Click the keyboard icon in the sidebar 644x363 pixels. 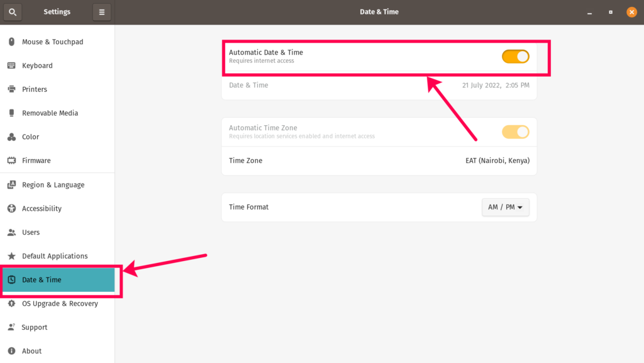point(11,65)
